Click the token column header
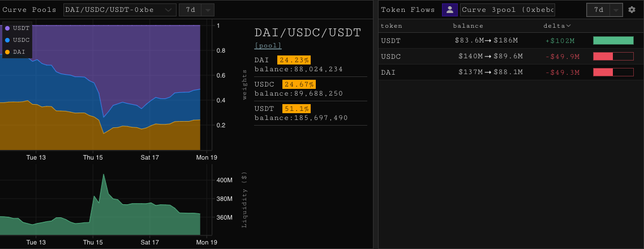This screenshot has width=644, height=249. click(392, 26)
